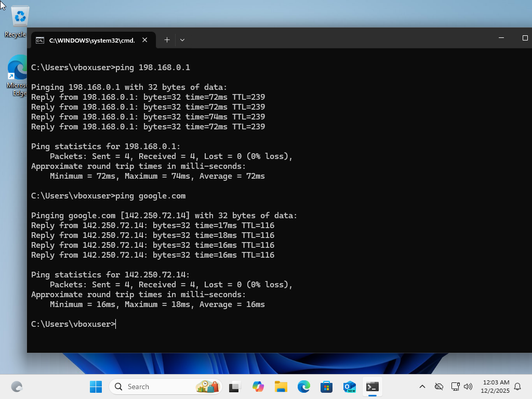Open the Recycle Bin on the desktop

pyautogui.click(x=20, y=16)
